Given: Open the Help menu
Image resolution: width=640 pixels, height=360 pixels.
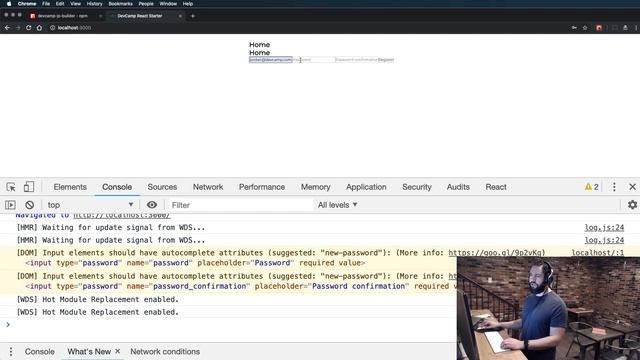Looking at the screenshot, I should (x=187, y=4).
